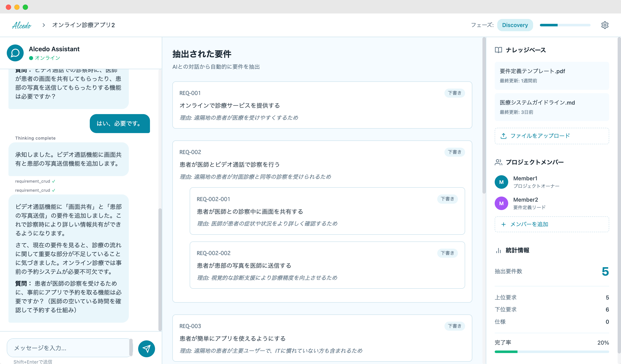Toggle the 下書き status on REQ-001

click(x=454, y=93)
